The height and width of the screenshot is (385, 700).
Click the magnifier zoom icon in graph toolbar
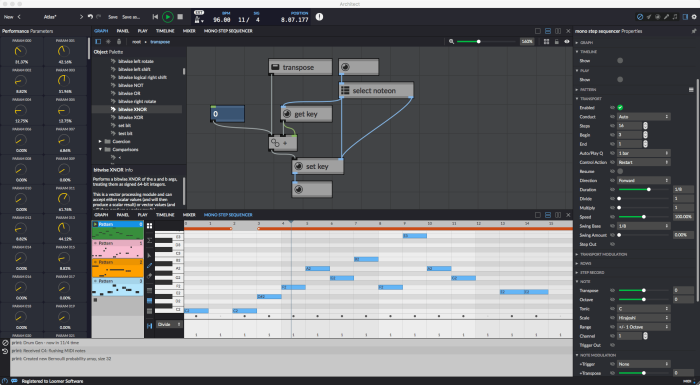click(451, 42)
